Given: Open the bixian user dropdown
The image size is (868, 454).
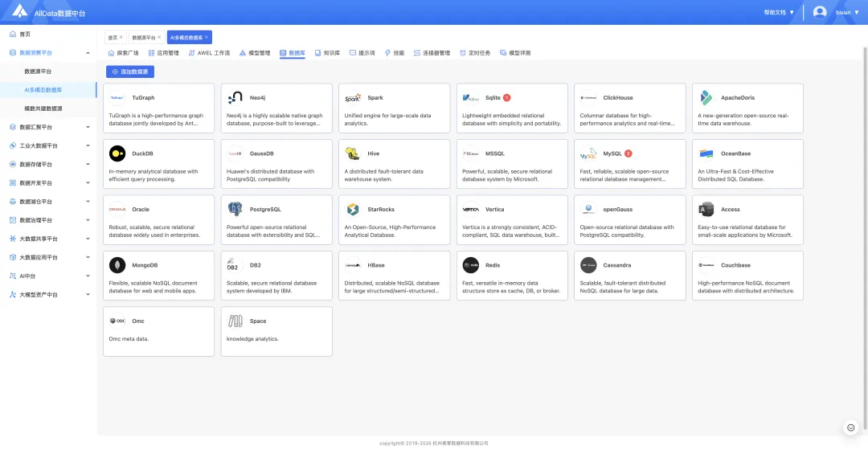Looking at the screenshot, I should pos(847,12).
